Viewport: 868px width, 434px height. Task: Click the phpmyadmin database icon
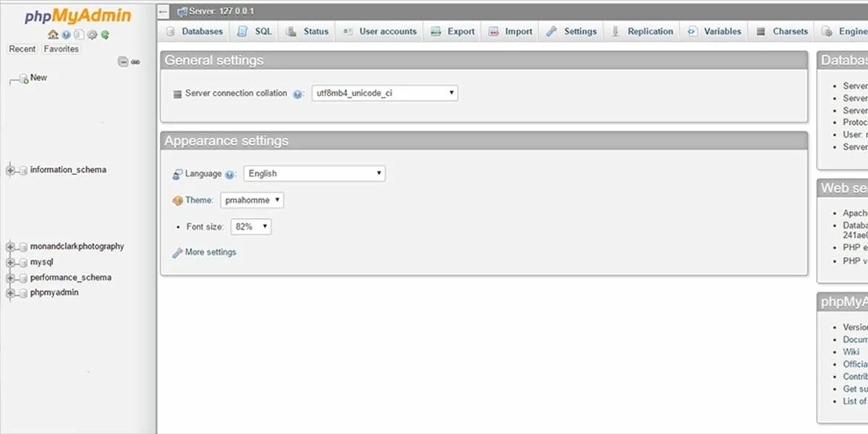point(23,294)
